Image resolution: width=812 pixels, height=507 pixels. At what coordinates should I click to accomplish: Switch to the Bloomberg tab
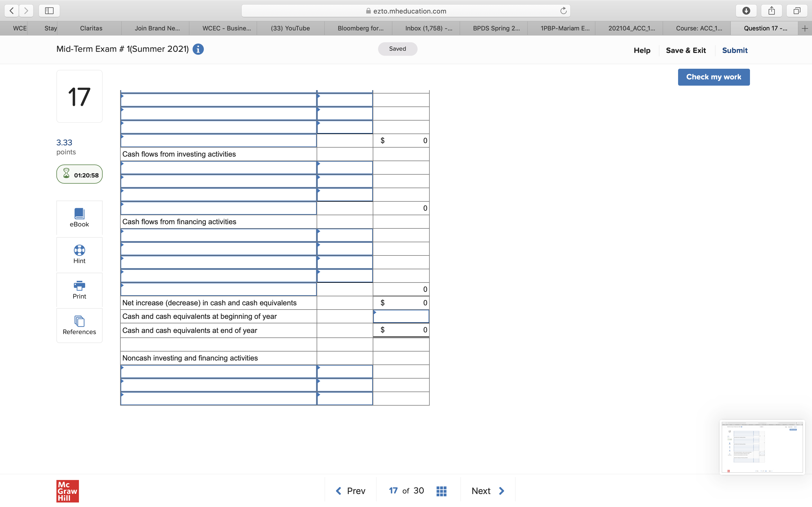(x=360, y=28)
